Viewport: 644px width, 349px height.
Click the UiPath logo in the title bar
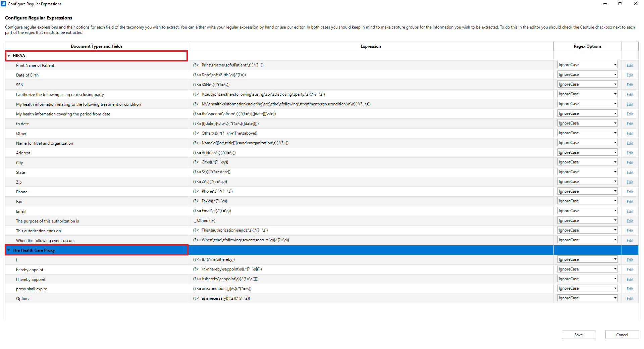[x=3, y=4]
